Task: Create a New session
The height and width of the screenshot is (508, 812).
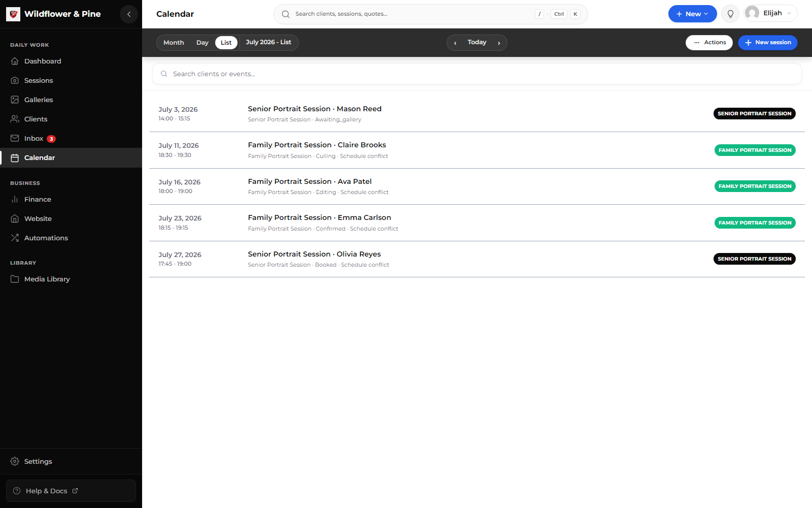Action: click(x=768, y=43)
